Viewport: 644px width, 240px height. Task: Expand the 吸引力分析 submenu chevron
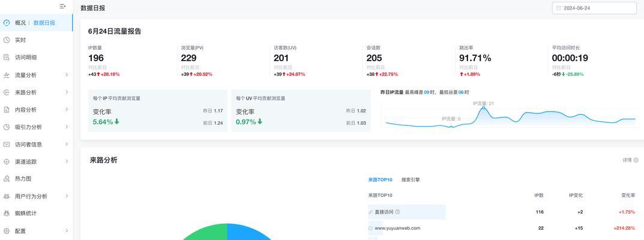(67, 127)
